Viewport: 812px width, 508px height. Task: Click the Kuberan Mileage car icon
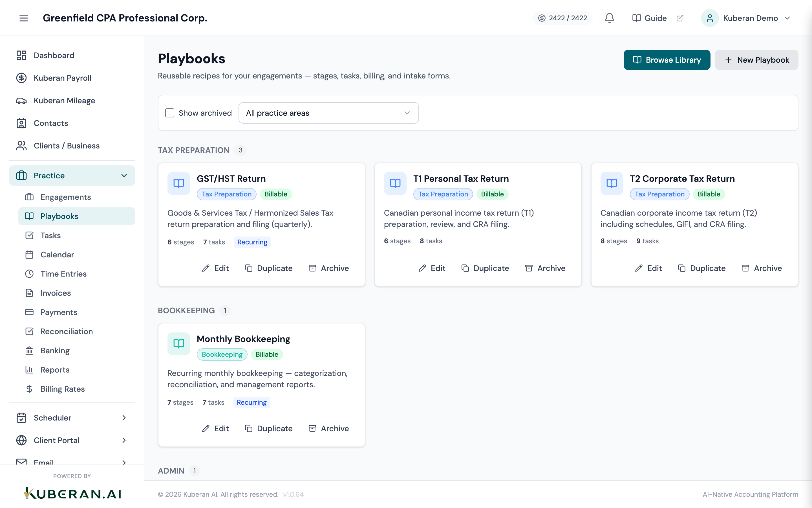click(21, 100)
